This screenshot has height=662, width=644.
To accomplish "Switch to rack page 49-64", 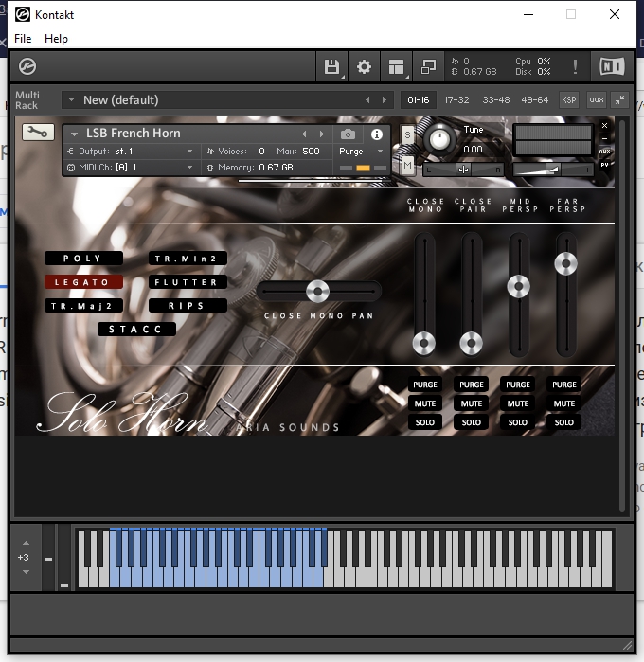I will point(535,100).
